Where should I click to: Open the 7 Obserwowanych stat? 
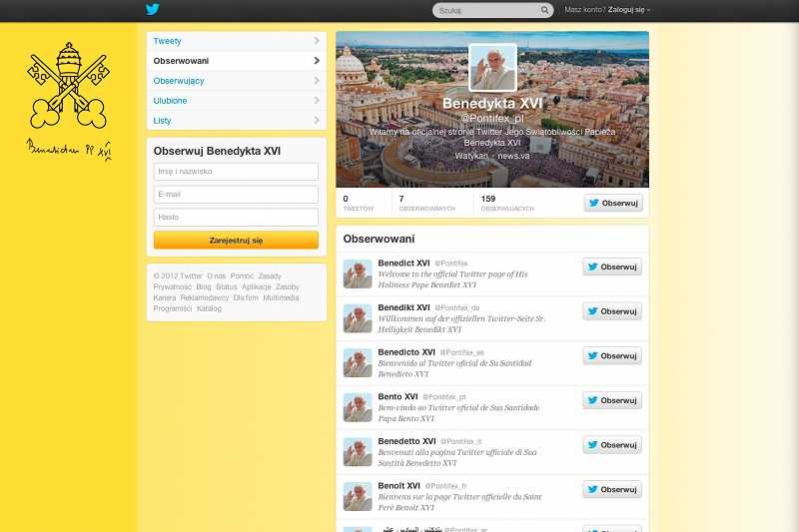point(427,204)
